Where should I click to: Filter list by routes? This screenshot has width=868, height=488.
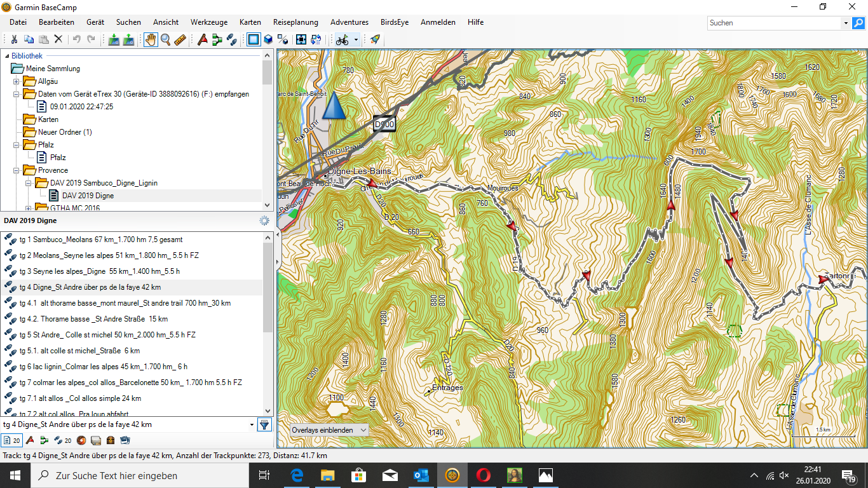tap(44, 440)
